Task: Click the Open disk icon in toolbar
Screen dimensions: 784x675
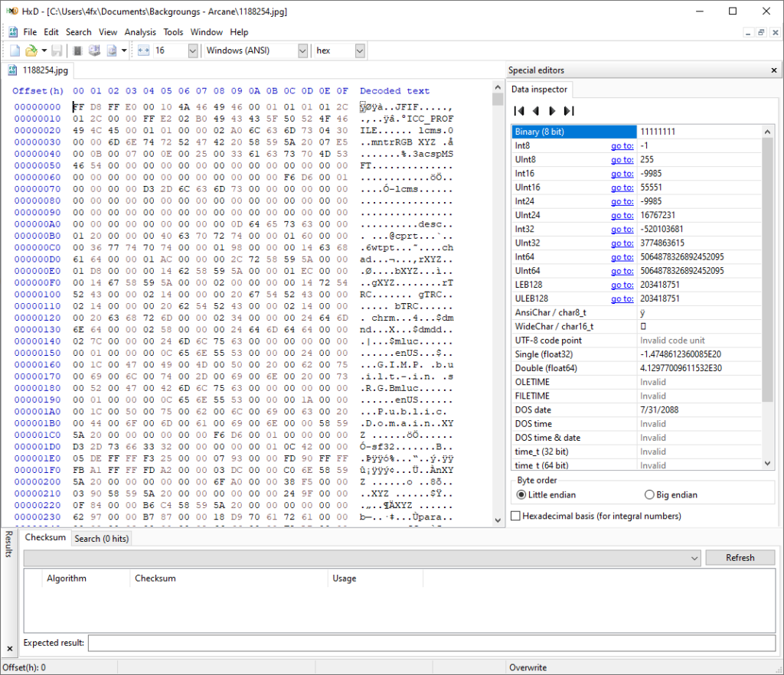Action: pyautogui.click(x=95, y=51)
